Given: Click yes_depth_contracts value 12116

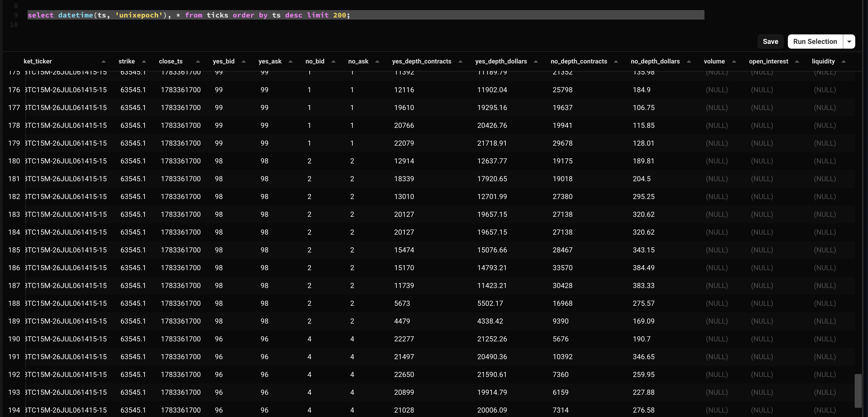Looking at the screenshot, I should coord(404,90).
